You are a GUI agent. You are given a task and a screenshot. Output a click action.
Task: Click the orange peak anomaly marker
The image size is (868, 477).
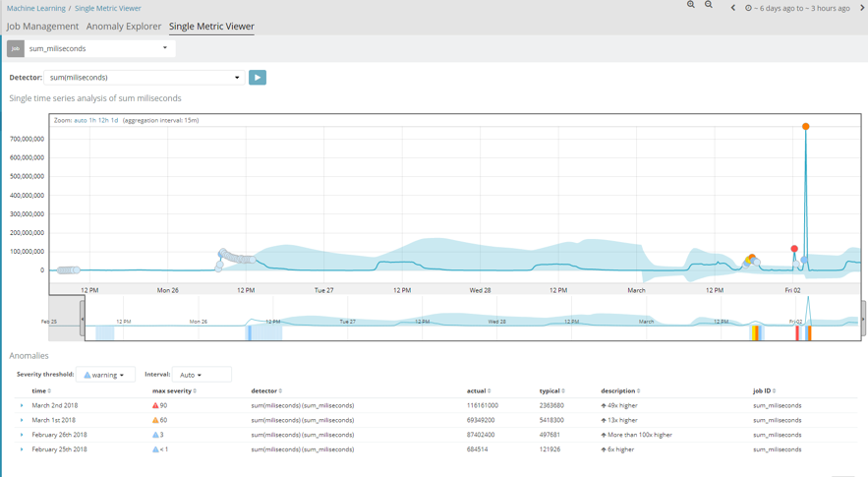pos(806,126)
